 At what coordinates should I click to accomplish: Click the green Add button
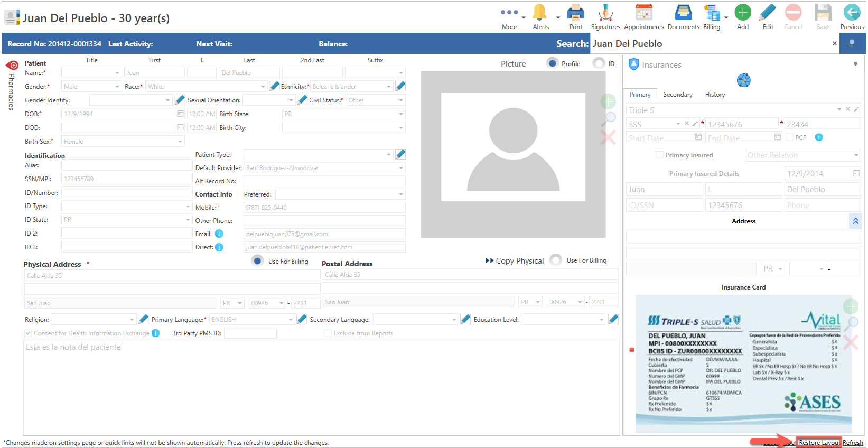pos(743,17)
